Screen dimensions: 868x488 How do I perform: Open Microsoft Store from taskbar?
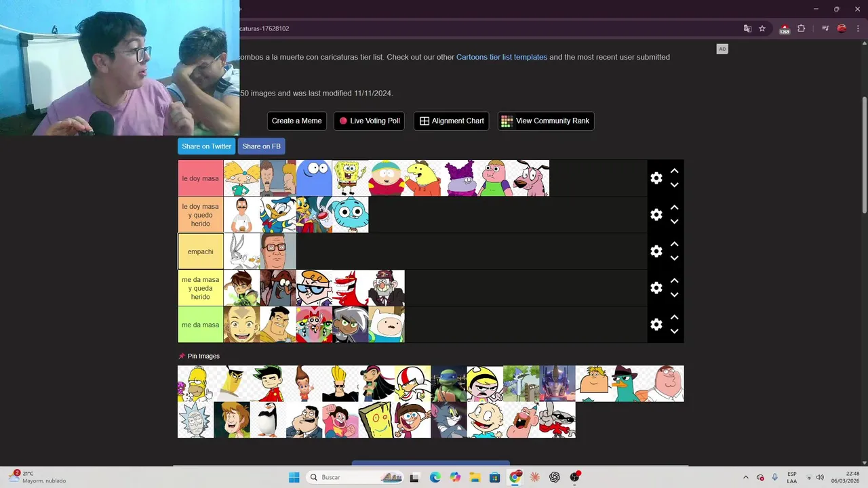pyautogui.click(x=495, y=477)
